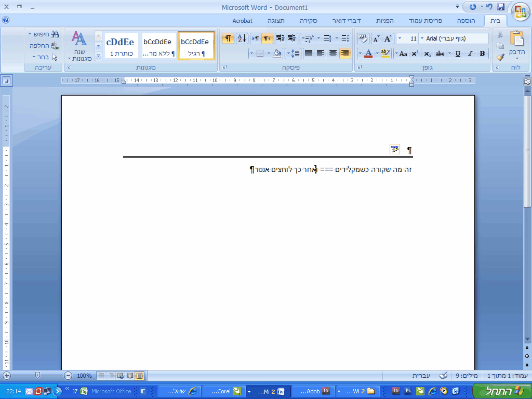Screen dimensions: 532x399
Task: Toggle Italic formatting
Action: pos(470,53)
